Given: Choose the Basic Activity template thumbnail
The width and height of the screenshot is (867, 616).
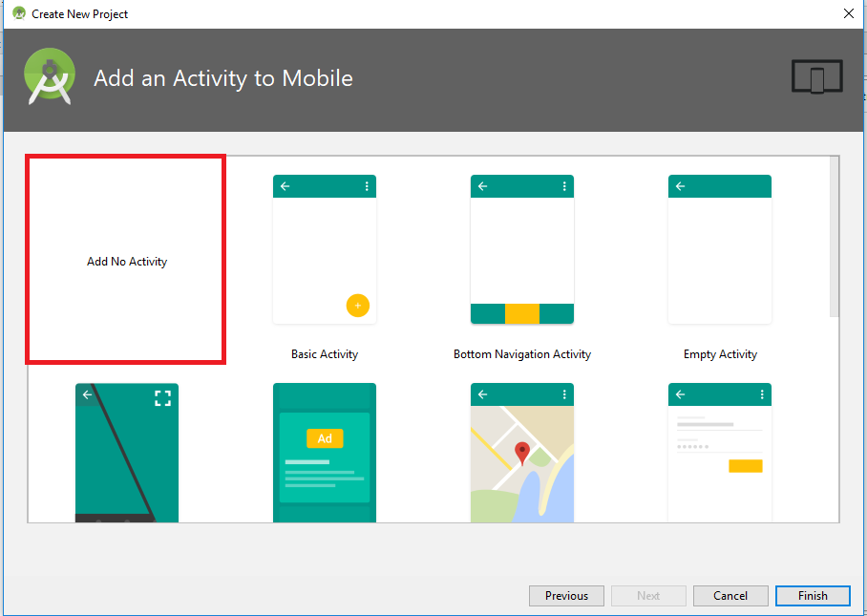Looking at the screenshot, I should [324, 250].
